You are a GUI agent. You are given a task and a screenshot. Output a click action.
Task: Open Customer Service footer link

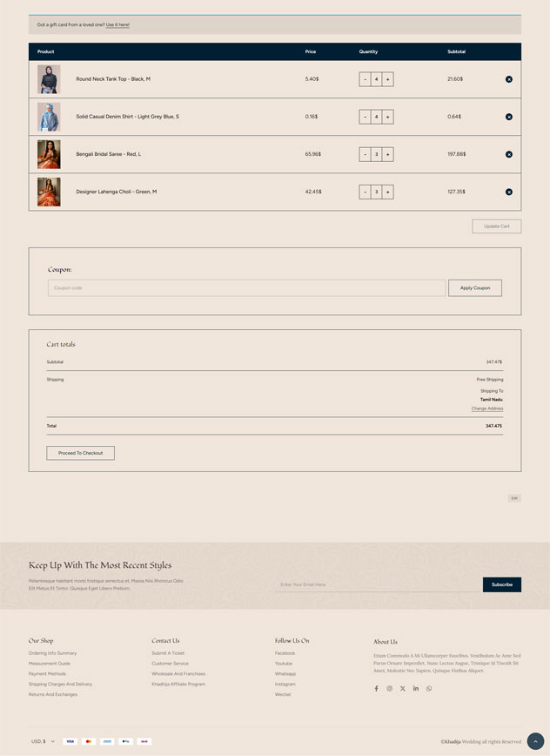170,664
